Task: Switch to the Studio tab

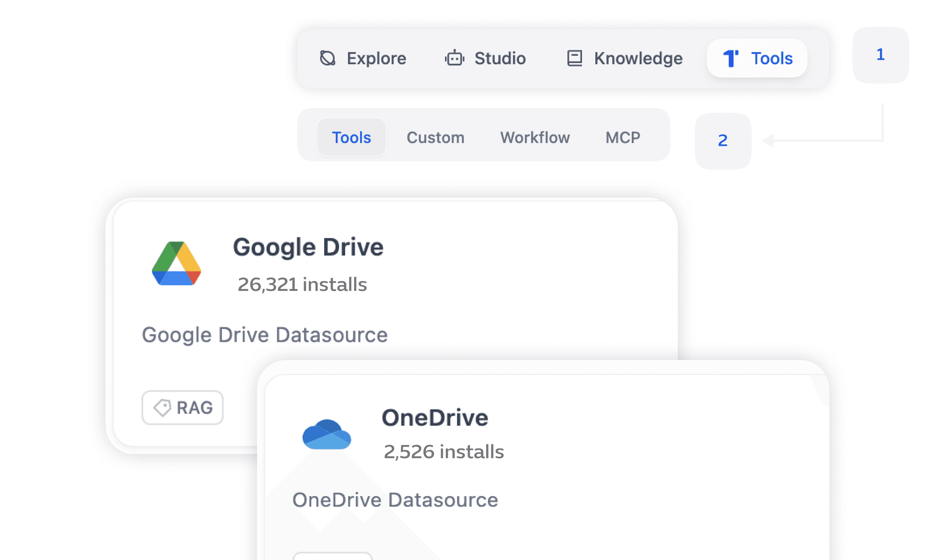Action: [485, 59]
